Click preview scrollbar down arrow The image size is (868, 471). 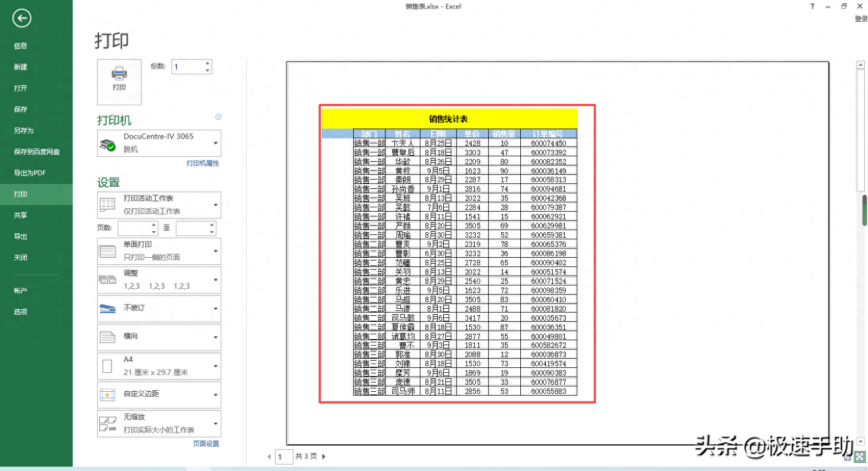[x=860, y=442]
